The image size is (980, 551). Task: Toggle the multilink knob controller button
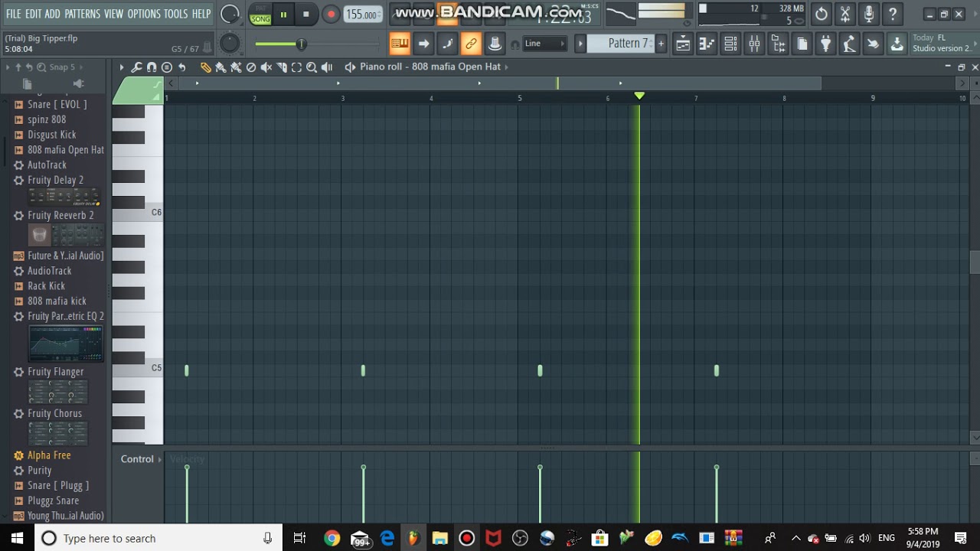[x=495, y=44]
